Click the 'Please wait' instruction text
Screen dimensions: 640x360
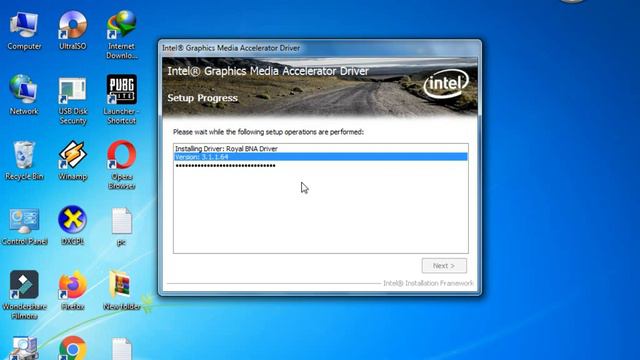268,132
